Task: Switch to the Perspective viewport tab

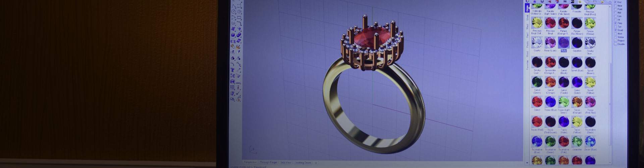Action: point(251,162)
